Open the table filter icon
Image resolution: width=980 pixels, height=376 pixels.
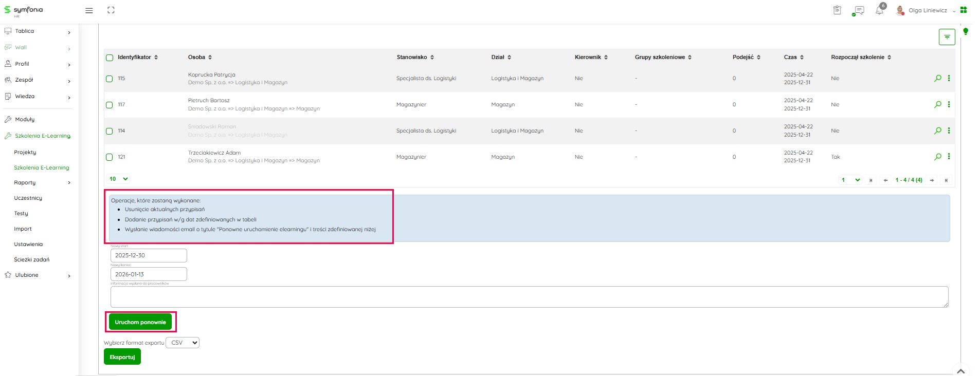pos(947,37)
